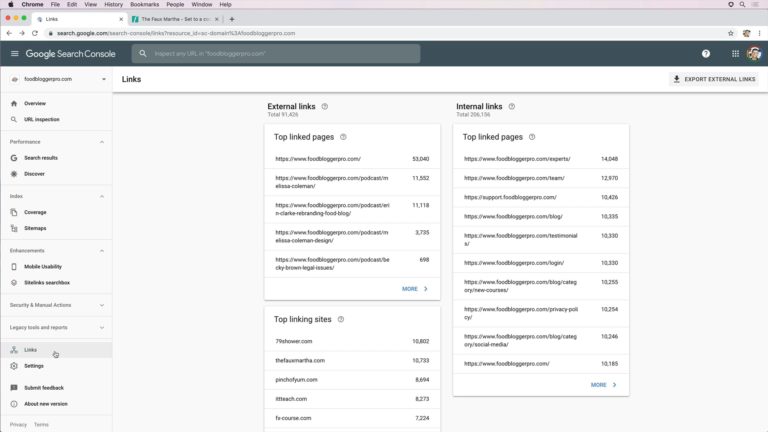The width and height of the screenshot is (768, 432).
Task: Open the foodbloggerpro.com/experts/ internal row
Action: click(x=541, y=159)
